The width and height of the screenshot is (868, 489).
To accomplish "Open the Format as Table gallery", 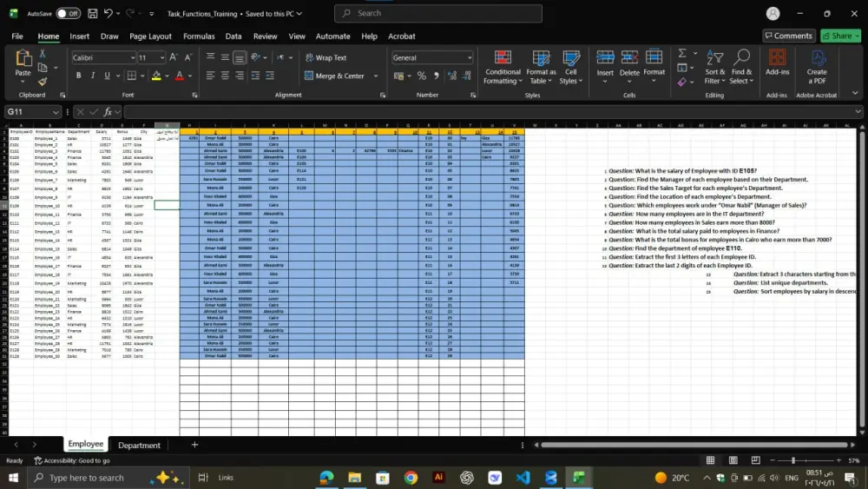I will [x=541, y=67].
